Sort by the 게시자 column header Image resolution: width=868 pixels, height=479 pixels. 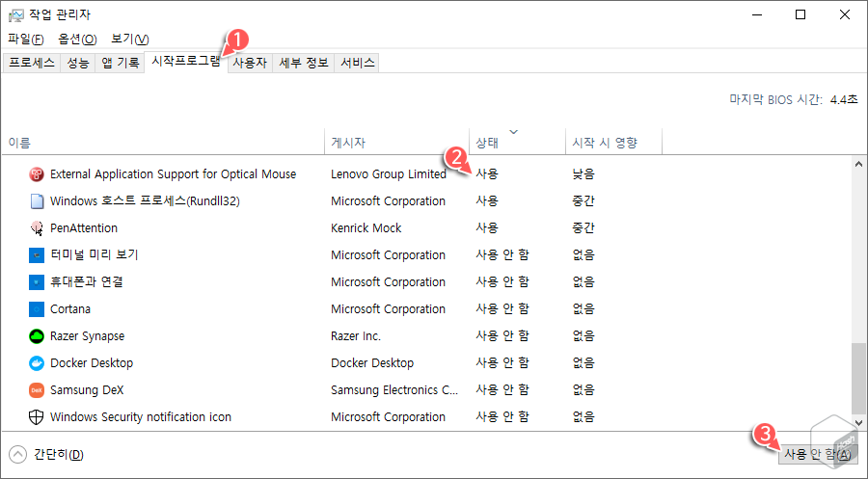click(x=396, y=143)
